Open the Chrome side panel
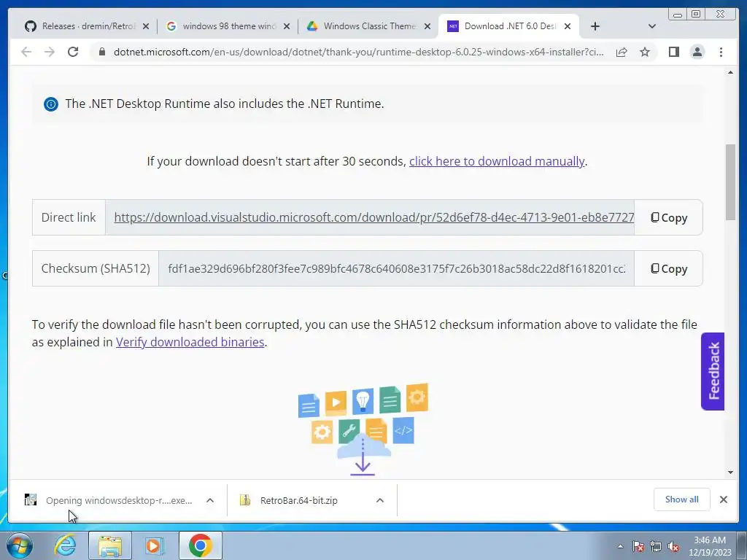This screenshot has height=560, width=747. (x=673, y=52)
